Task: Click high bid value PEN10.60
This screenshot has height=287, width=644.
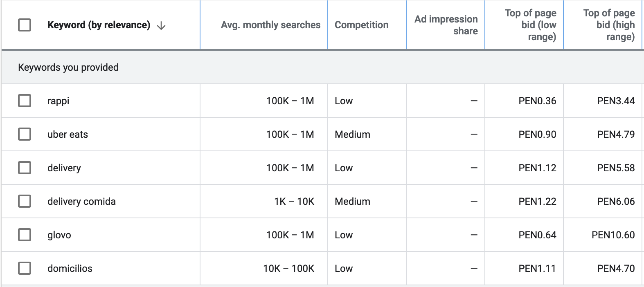Action: [613, 235]
